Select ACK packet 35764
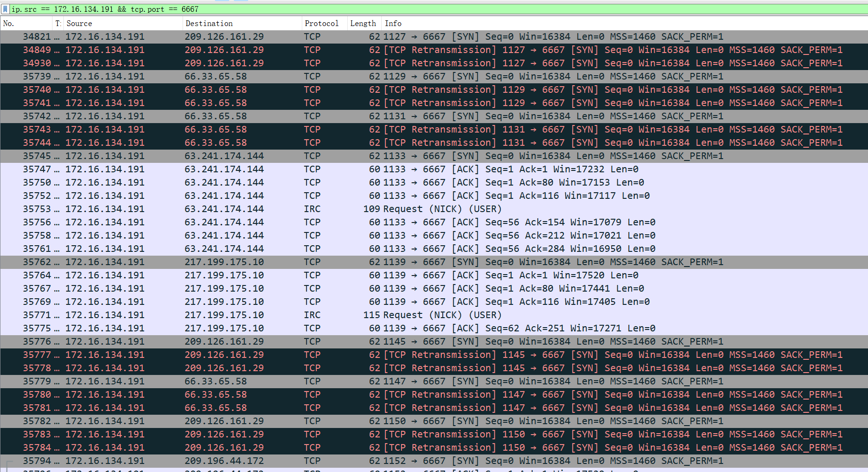 point(434,275)
